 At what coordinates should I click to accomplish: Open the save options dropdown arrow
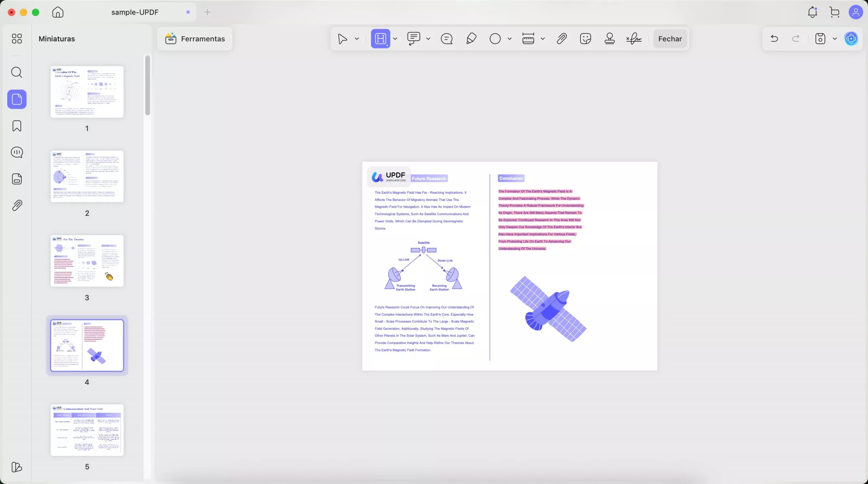click(x=835, y=39)
